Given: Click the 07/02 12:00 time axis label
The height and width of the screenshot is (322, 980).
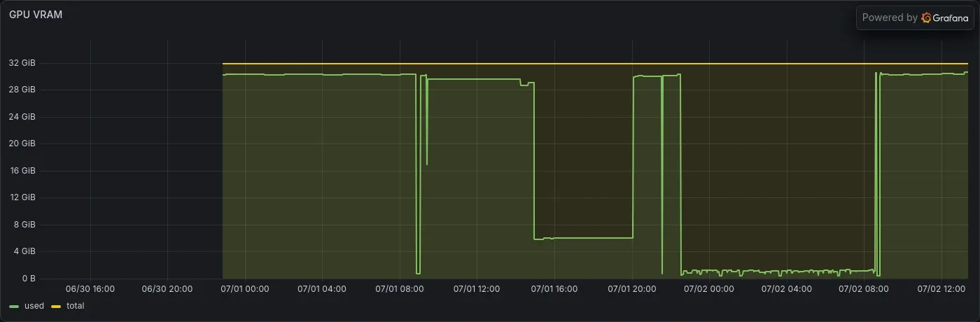Looking at the screenshot, I should click(941, 288).
